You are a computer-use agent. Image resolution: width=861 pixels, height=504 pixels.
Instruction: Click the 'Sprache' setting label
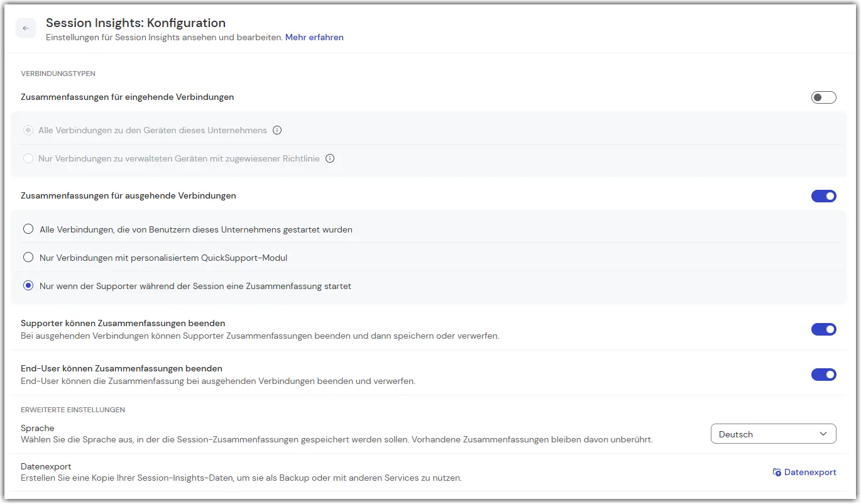pos(38,429)
